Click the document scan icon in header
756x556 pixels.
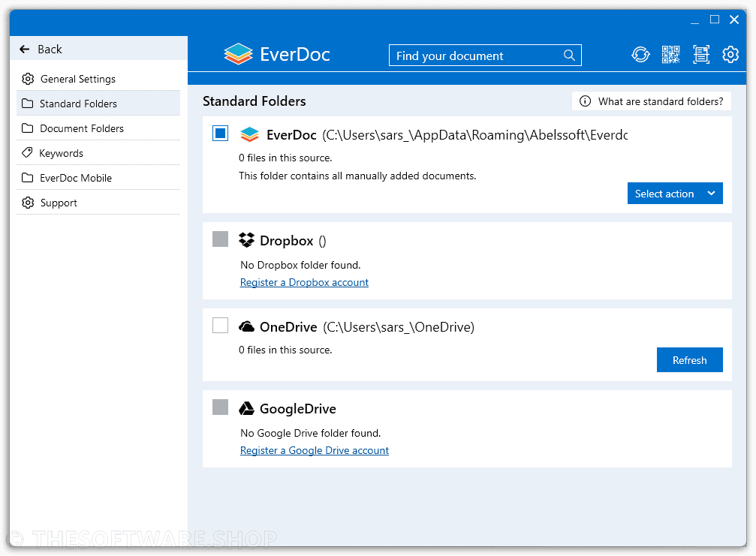[x=701, y=55]
